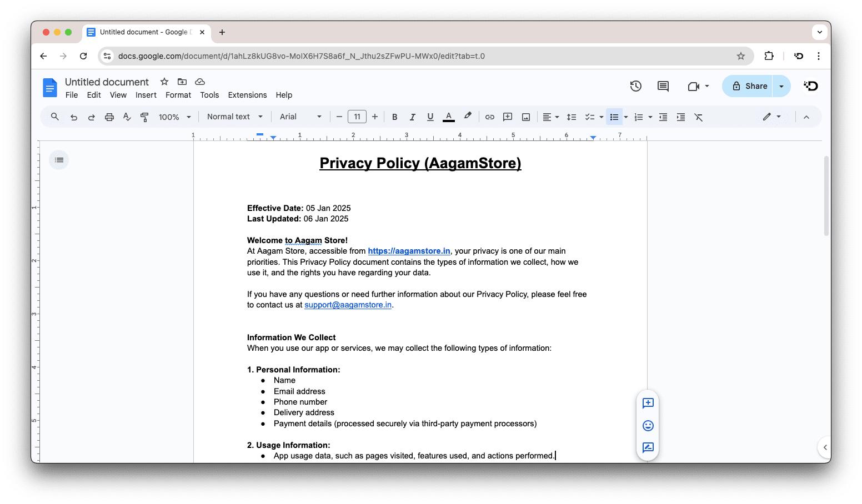Toggle Bold formatting
The image size is (862, 504).
[394, 117]
